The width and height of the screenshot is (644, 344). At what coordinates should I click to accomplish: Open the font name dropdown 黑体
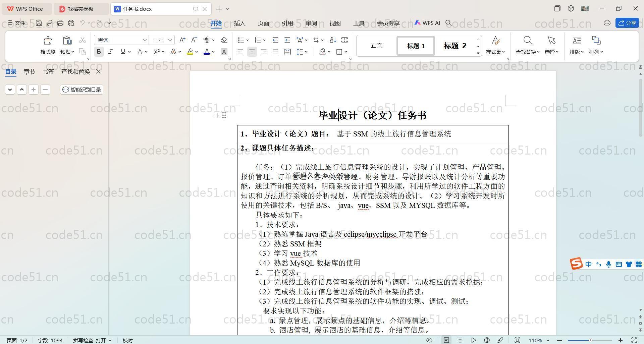[145, 40]
